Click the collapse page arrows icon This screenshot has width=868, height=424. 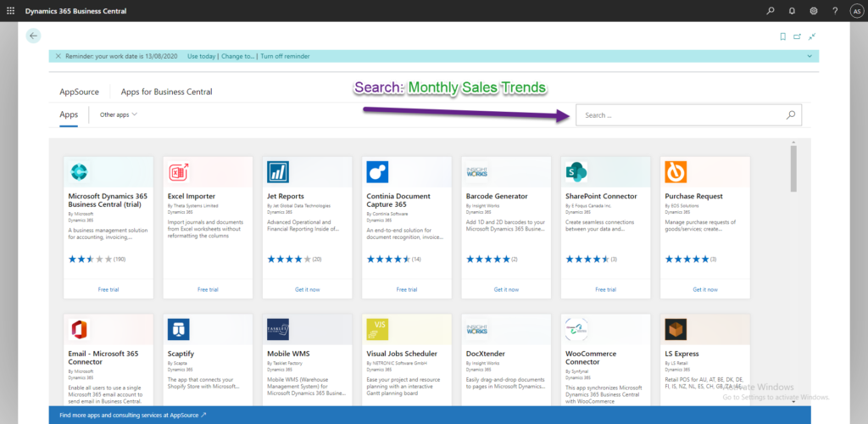pos(812,36)
